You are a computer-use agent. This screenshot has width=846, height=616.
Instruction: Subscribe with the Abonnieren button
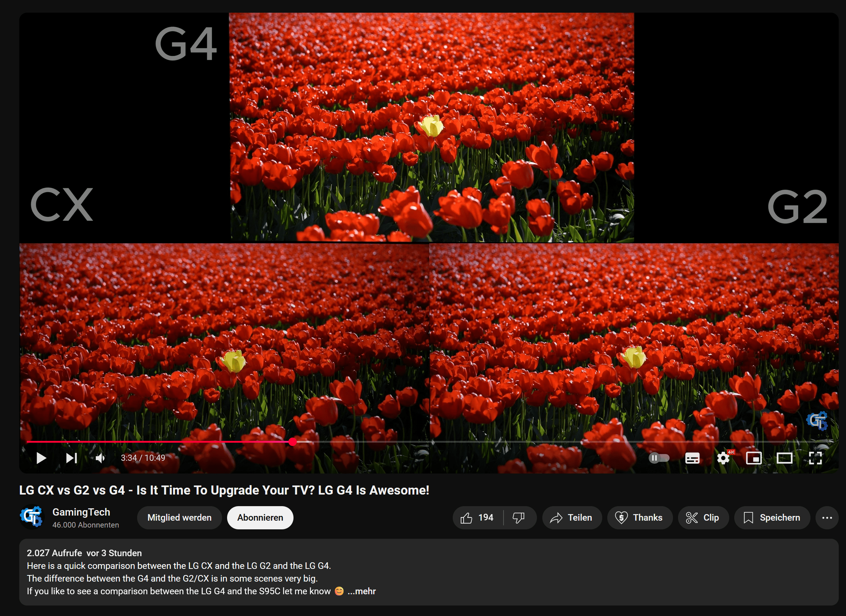(260, 517)
